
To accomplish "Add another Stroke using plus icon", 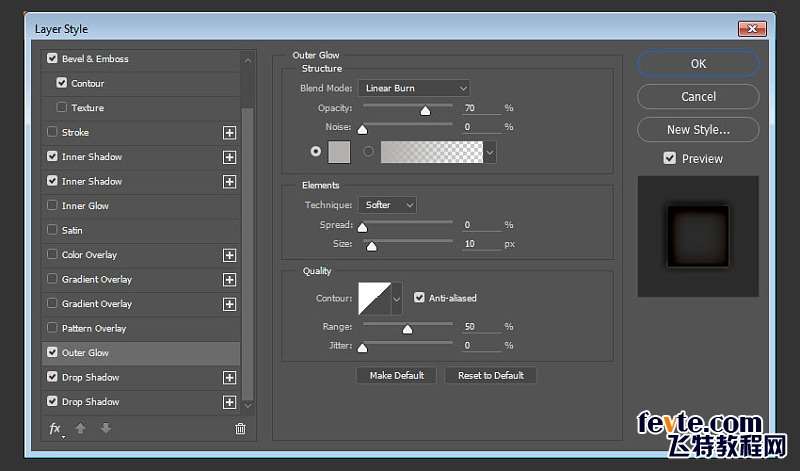I will [230, 133].
